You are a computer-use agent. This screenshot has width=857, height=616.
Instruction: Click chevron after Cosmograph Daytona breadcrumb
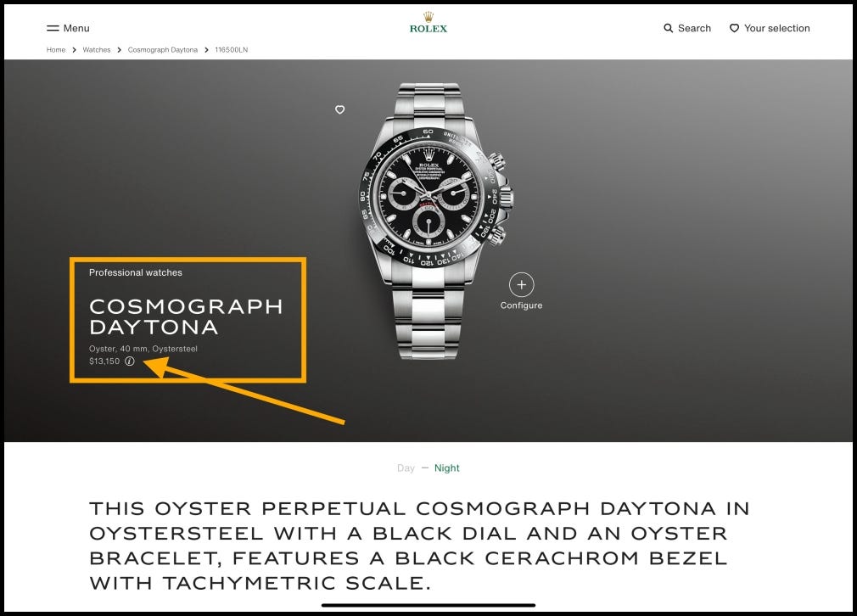(206, 50)
